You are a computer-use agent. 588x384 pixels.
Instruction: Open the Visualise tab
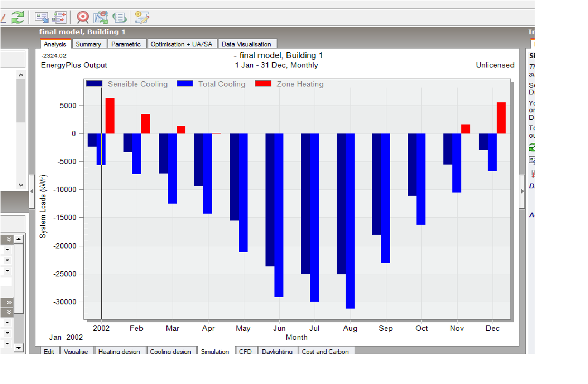pos(76,351)
